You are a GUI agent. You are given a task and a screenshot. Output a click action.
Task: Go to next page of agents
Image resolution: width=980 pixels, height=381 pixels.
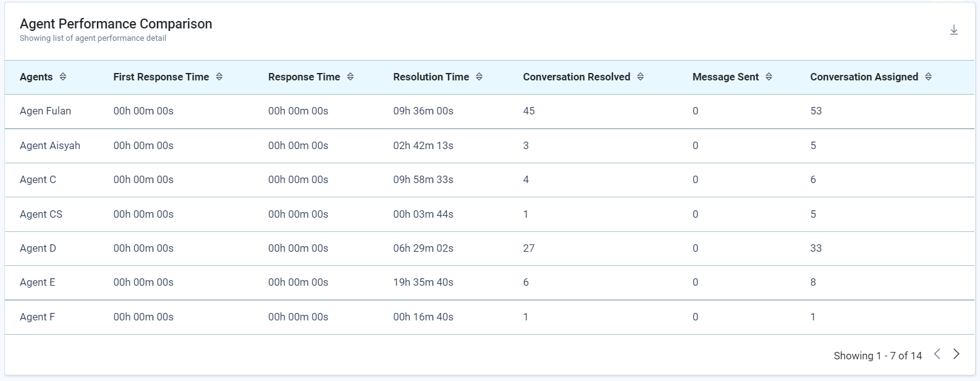pos(956,354)
